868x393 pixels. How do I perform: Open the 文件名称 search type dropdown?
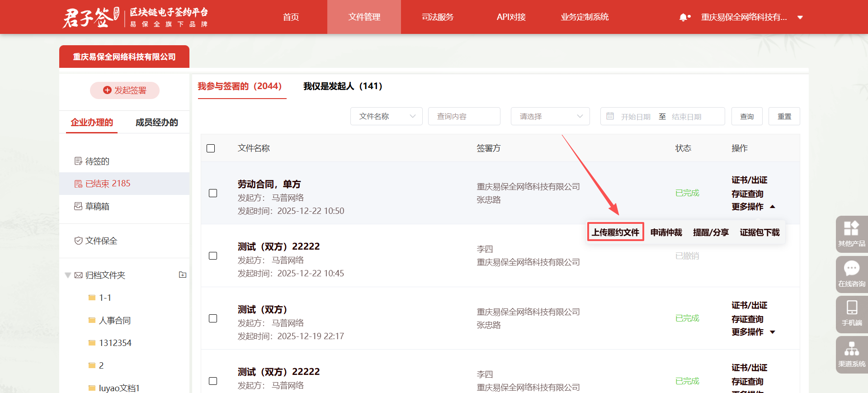coord(386,116)
